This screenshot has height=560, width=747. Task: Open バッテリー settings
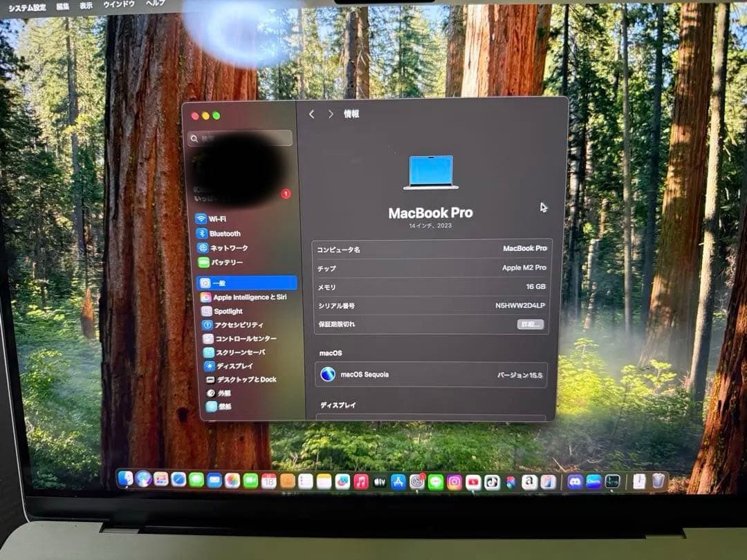[x=225, y=261]
